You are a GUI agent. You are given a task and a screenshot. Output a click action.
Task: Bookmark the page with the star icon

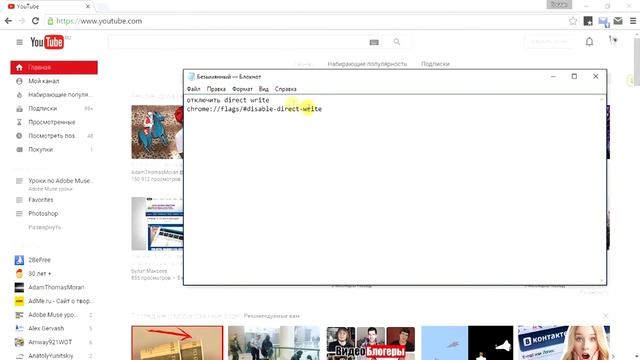click(x=573, y=21)
